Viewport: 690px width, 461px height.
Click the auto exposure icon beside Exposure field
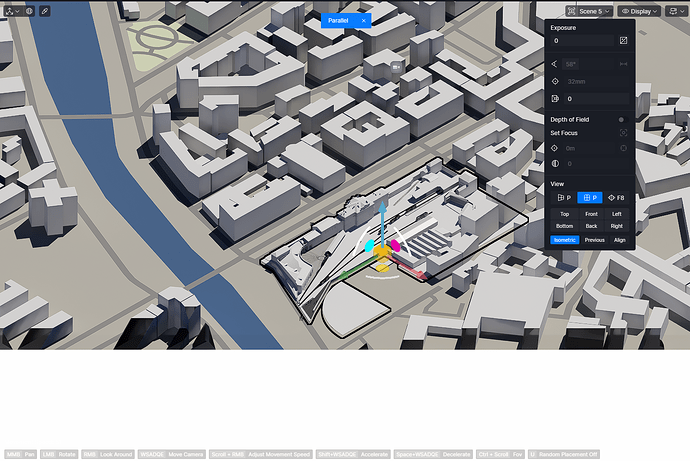click(x=624, y=41)
